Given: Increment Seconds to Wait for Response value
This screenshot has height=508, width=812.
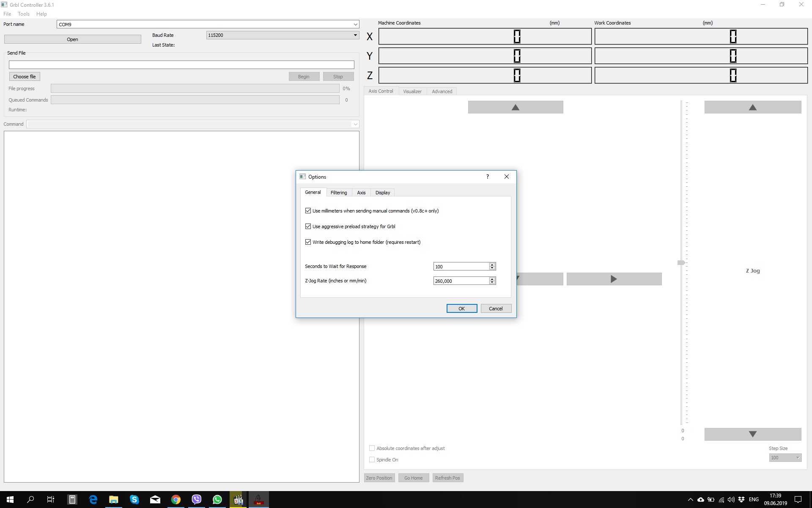Looking at the screenshot, I should pos(492,265).
